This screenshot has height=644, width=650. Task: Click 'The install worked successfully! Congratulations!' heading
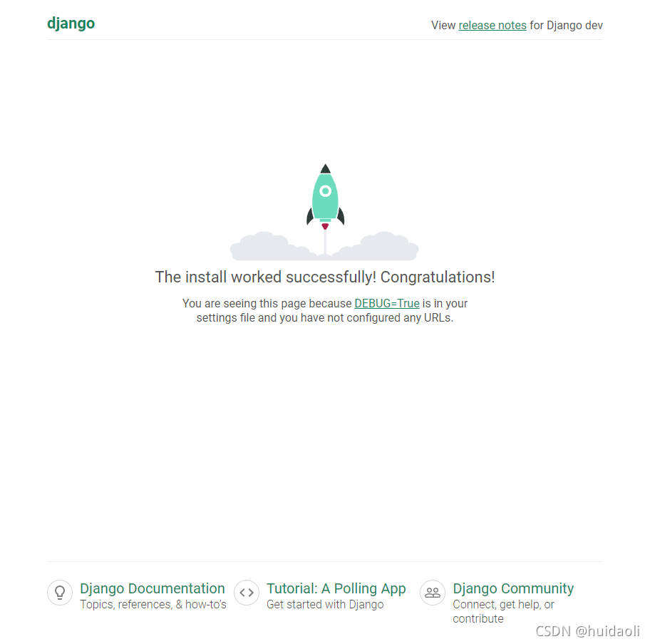[325, 277]
